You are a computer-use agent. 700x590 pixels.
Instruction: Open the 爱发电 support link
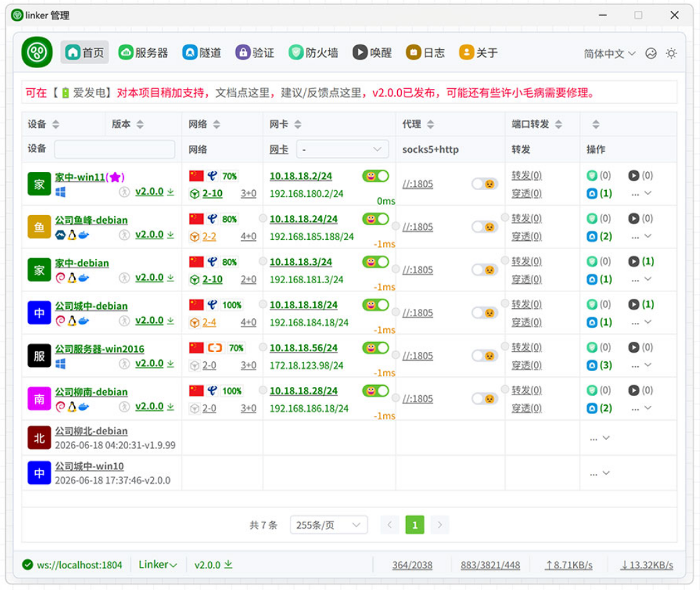point(84,93)
